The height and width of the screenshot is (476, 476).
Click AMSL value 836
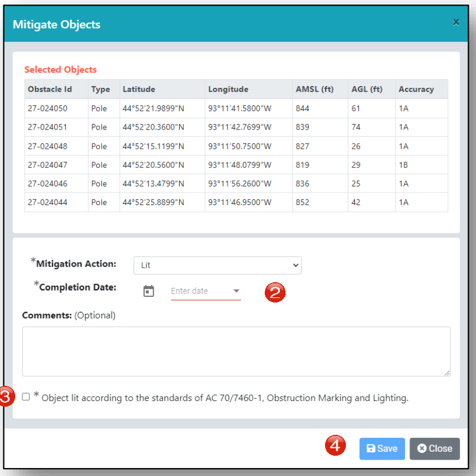(302, 184)
